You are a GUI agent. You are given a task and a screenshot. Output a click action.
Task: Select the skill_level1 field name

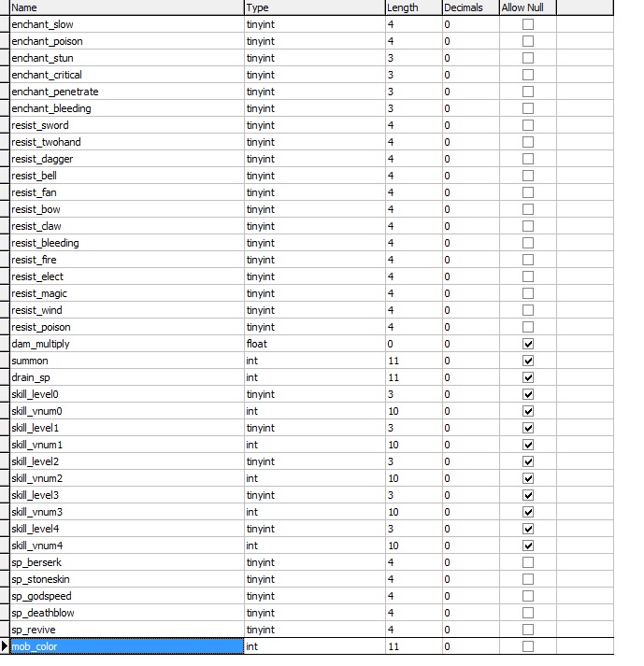pos(127,428)
